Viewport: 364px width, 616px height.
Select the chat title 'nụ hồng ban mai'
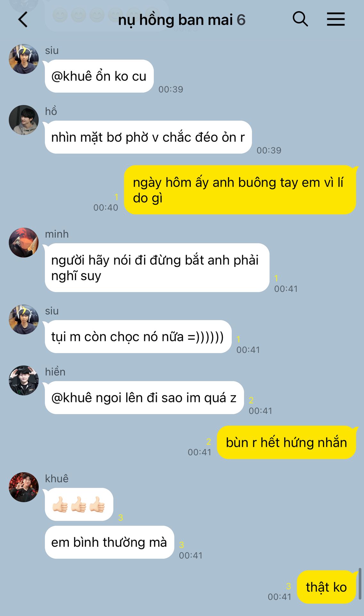pos(176,20)
